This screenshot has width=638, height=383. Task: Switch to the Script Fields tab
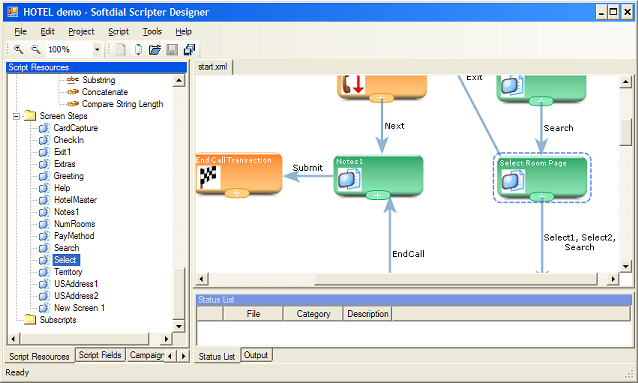(100, 355)
